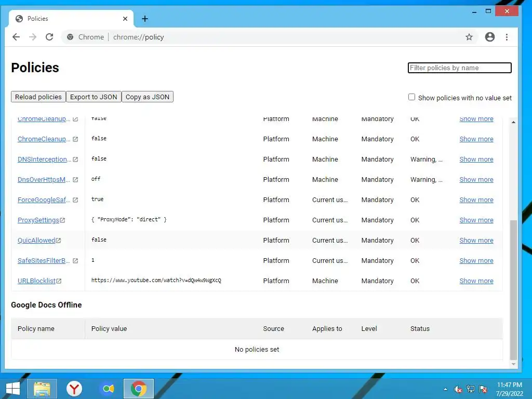Open the DNSInterception policy link

point(44,159)
